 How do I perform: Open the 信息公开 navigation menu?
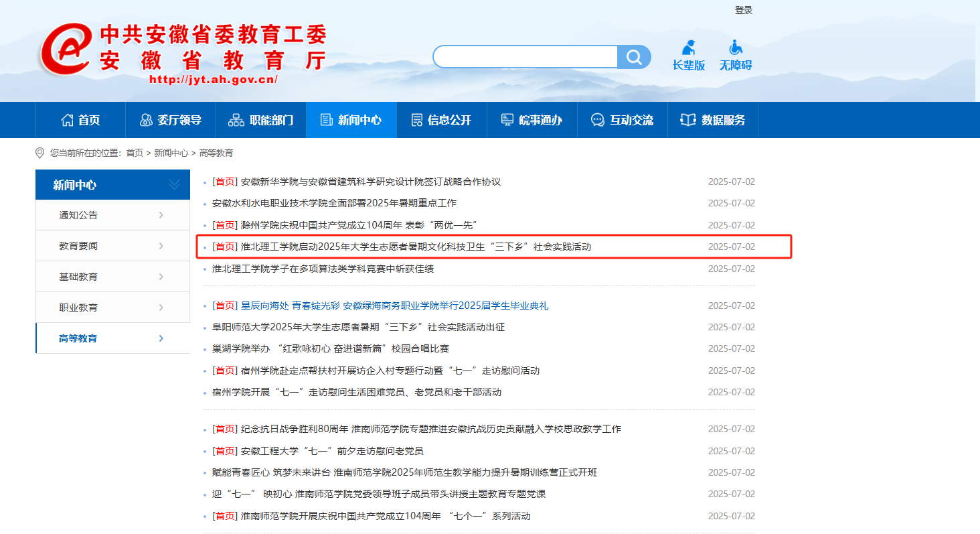coord(442,121)
